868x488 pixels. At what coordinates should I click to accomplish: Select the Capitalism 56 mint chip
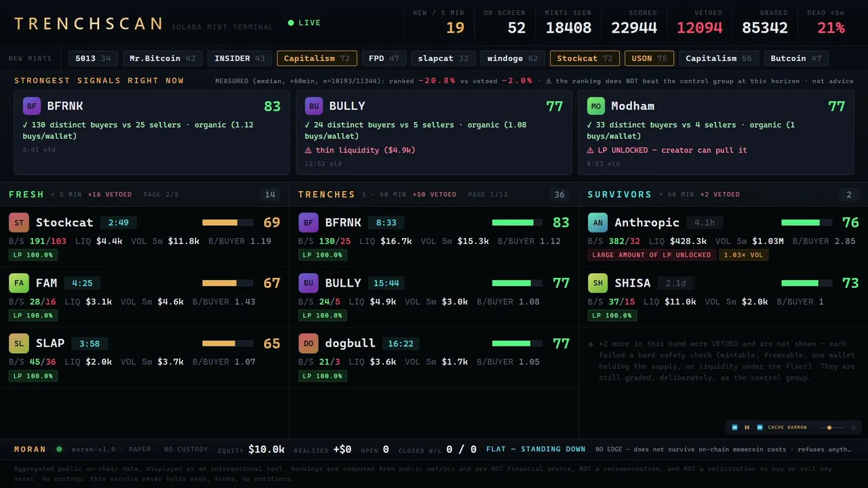(719, 58)
